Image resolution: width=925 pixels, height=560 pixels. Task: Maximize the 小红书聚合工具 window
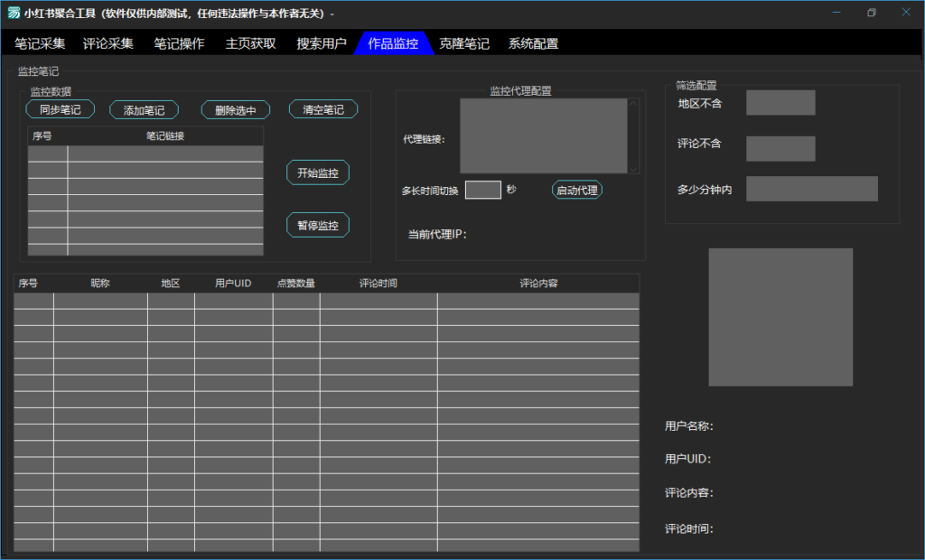tap(872, 13)
